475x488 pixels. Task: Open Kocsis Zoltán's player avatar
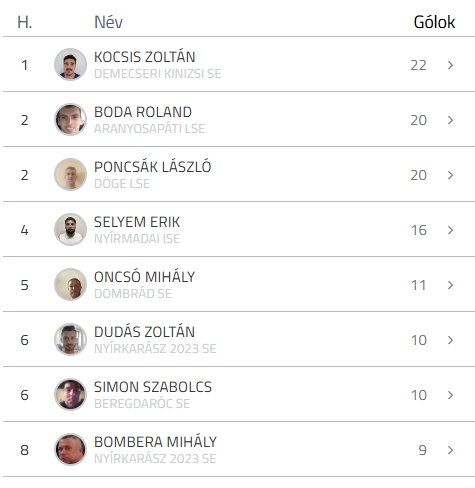70,64
